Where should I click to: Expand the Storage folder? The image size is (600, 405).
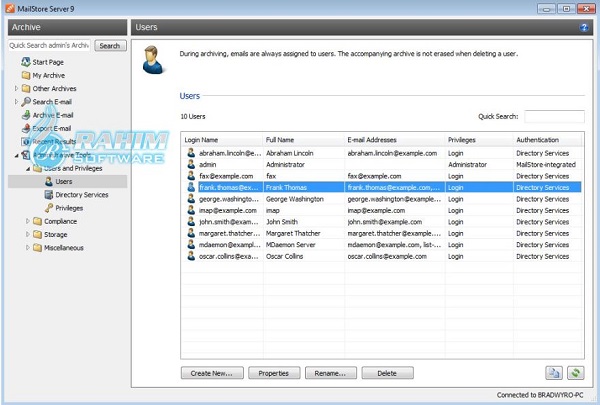tap(27, 234)
